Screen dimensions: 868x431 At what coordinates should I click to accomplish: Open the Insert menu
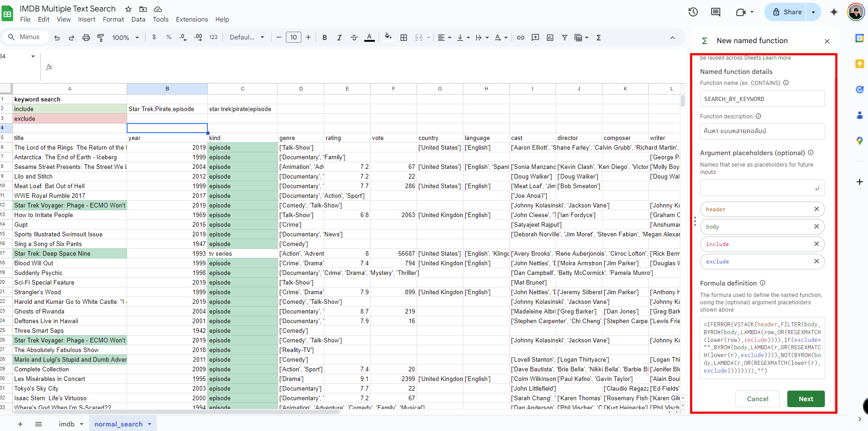(x=87, y=19)
